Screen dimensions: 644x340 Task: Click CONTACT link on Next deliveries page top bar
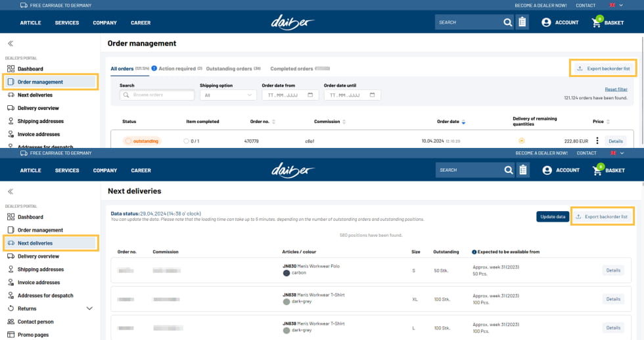coord(586,153)
